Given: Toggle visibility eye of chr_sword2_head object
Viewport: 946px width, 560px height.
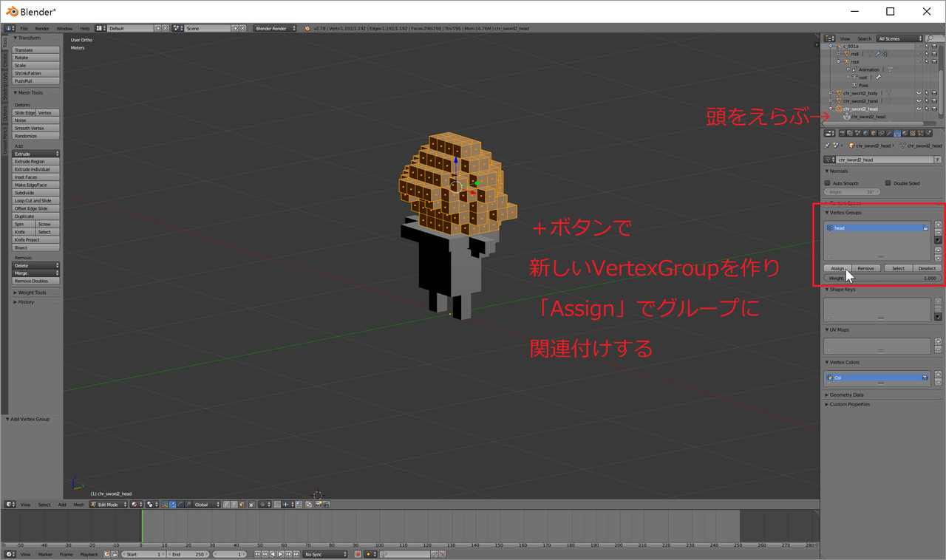Looking at the screenshot, I should click(x=919, y=109).
